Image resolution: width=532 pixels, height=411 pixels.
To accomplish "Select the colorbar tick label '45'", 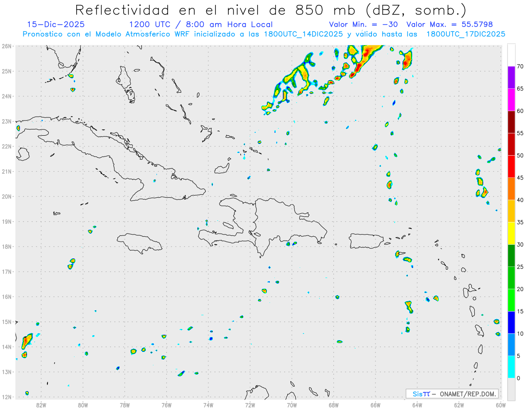I will (520, 178).
